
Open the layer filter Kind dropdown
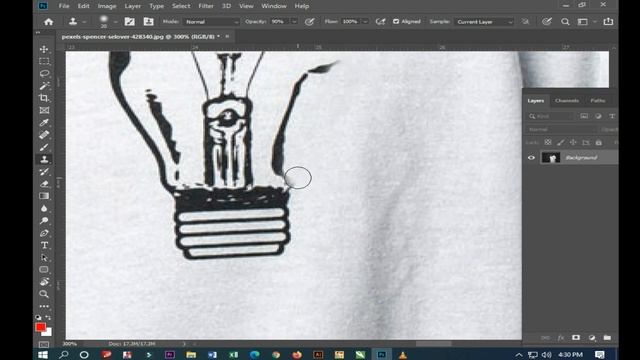pyautogui.click(x=551, y=116)
